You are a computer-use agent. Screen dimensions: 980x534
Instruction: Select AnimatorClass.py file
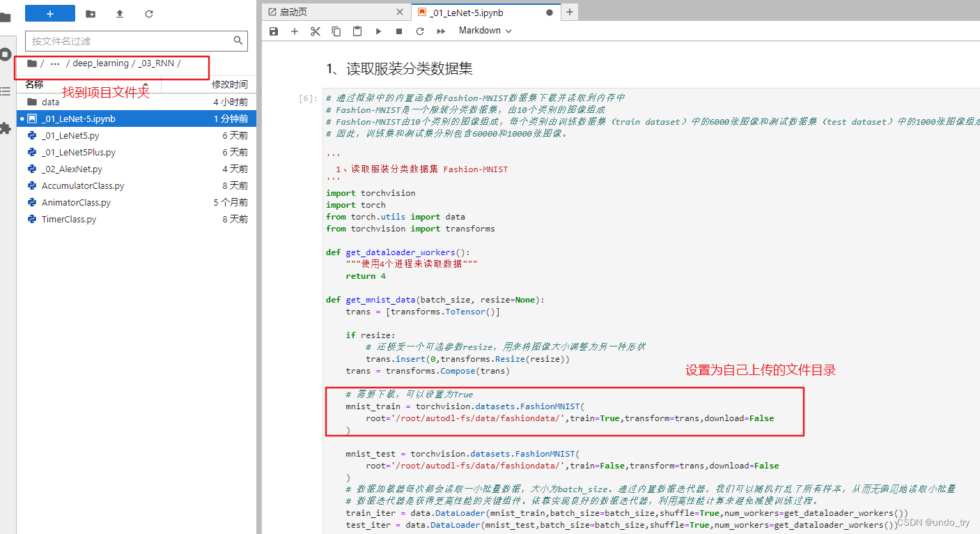137,202
